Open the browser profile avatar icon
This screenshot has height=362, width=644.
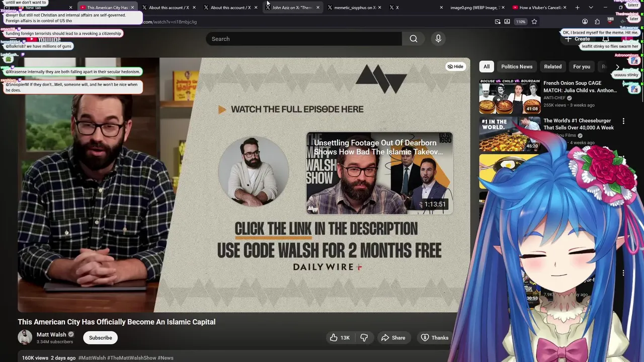[585, 22]
